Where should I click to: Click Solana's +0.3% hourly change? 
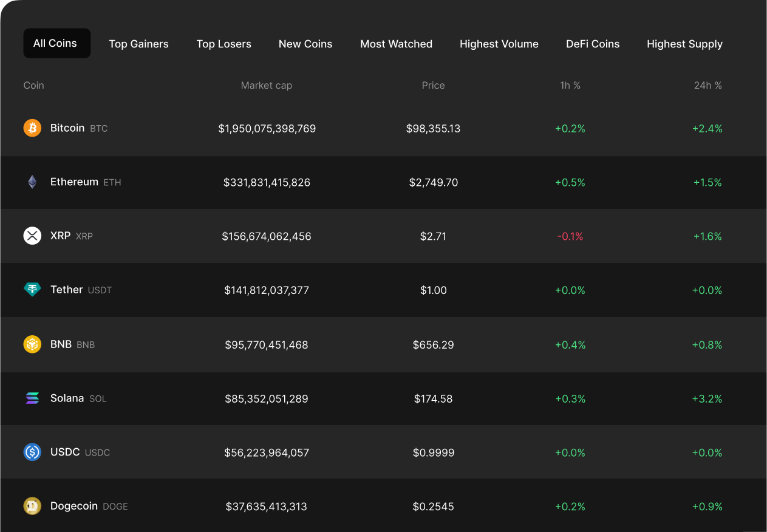[x=570, y=399]
